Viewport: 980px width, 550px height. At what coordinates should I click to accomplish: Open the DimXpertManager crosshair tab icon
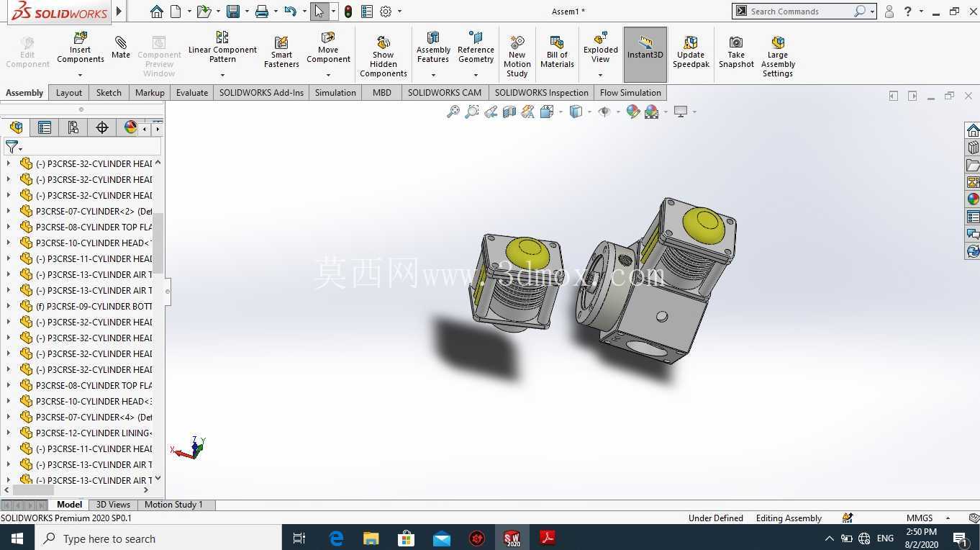coord(102,127)
